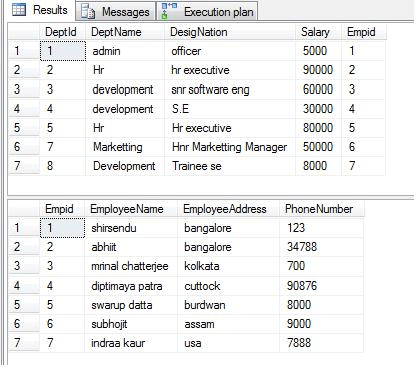
Task: Select the Empid header in employee table
Action: click(x=62, y=209)
